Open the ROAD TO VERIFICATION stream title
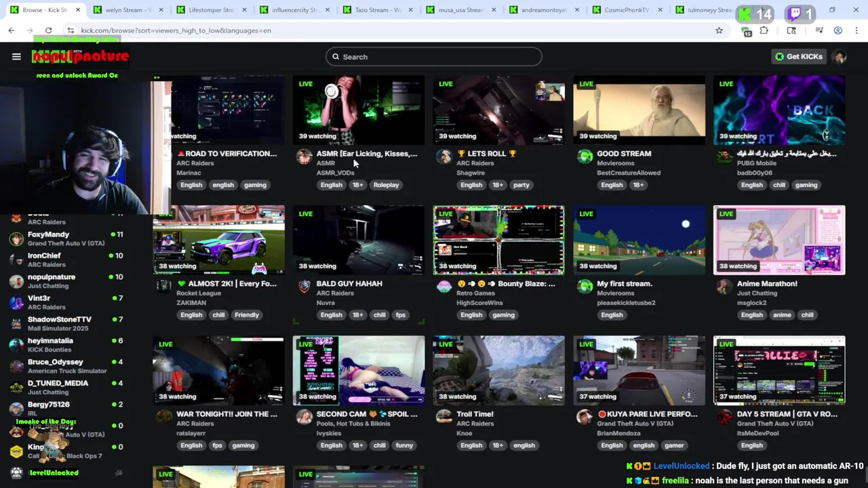This screenshot has height=488, width=868. [226, 154]
